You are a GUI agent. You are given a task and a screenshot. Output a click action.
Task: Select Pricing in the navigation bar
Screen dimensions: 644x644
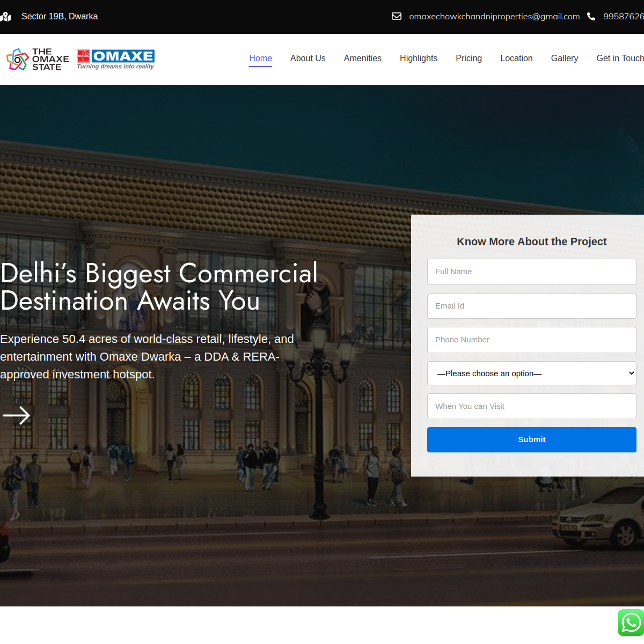click(469, 58)
